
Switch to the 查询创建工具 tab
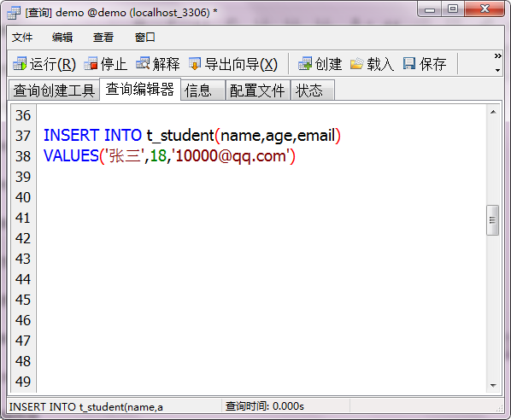coord(54,90)
